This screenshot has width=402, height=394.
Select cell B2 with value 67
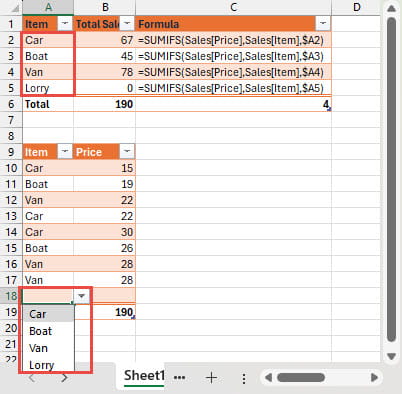(105, 40)
